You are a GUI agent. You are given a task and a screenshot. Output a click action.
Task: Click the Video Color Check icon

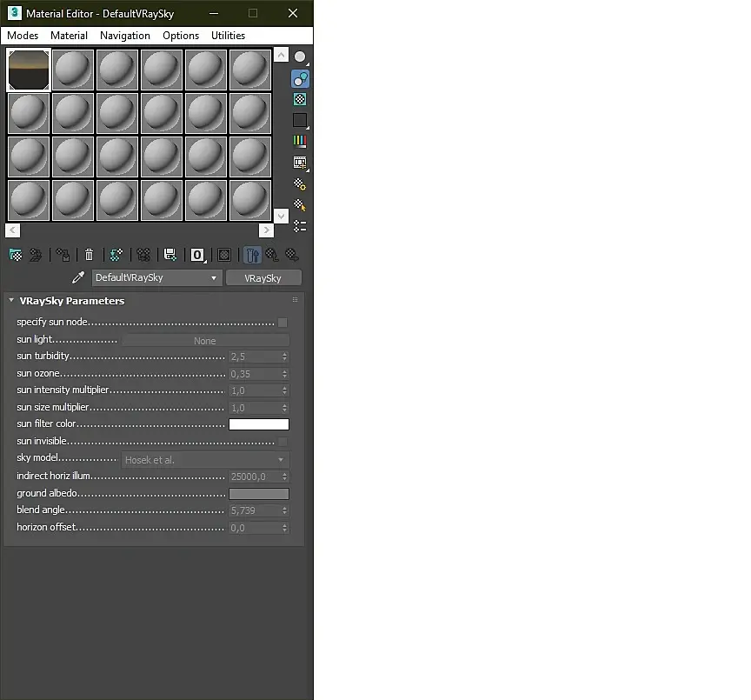[x=300, y=141]
